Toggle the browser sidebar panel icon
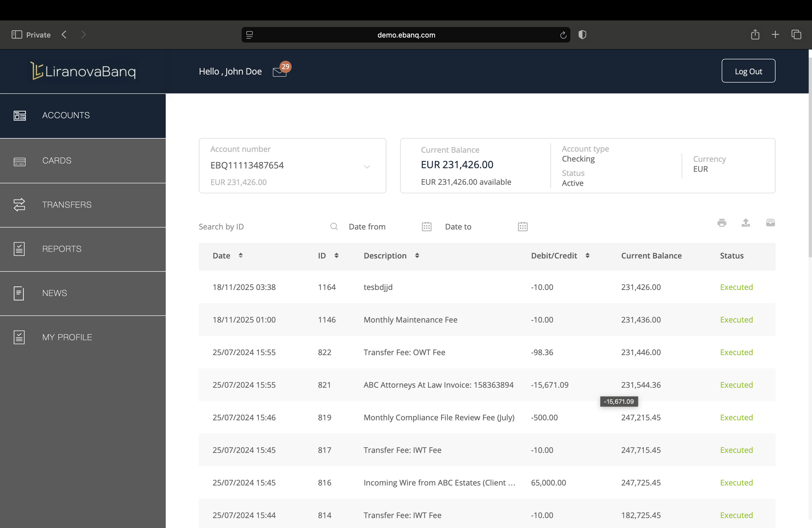The image size is (812, 528). (x=16, y=35)
